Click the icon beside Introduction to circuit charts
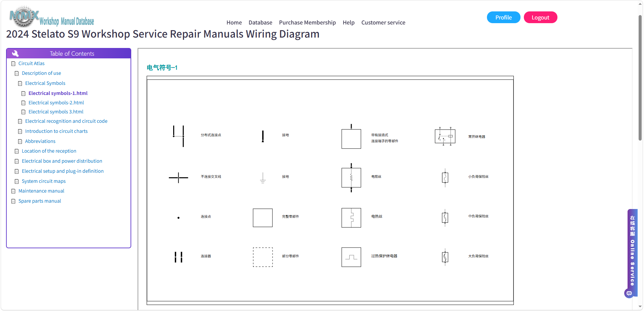This screenshot has width=644, height=311. pos(20,132)
